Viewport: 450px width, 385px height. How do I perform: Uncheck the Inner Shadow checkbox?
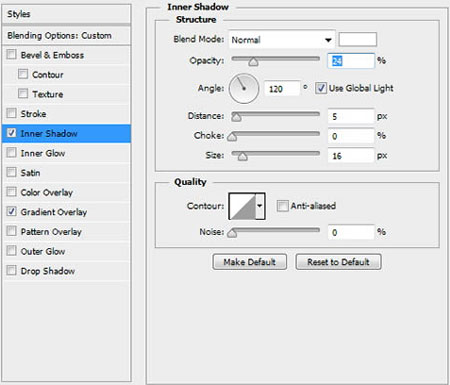pyautogui.click(x=11, y=133)
